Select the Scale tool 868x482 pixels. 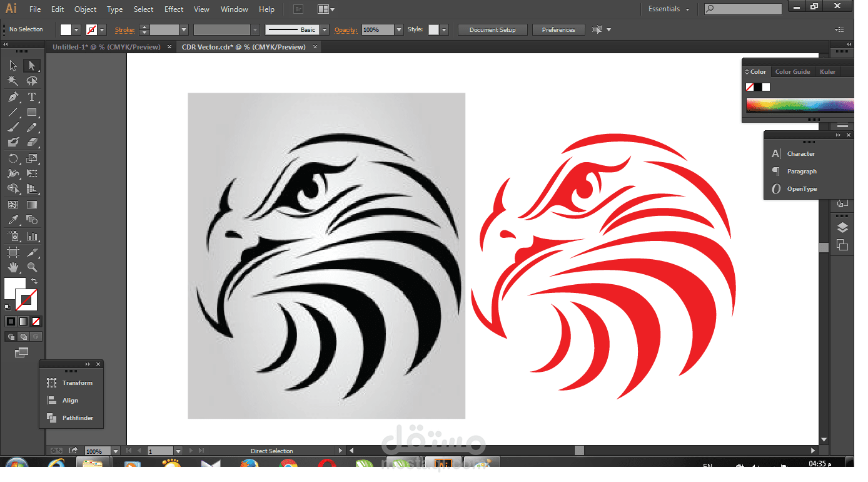[x=32, y=158]
